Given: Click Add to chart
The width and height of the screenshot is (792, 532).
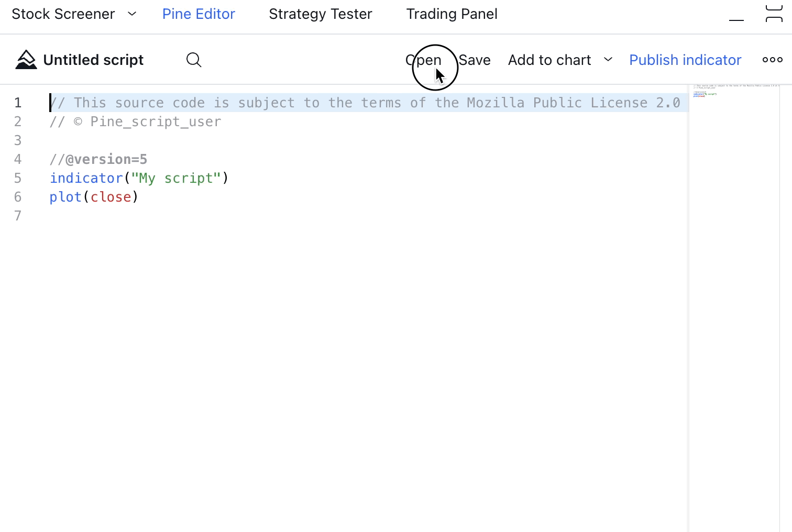Looking at the screenshot, I should (x=549, y=60).
